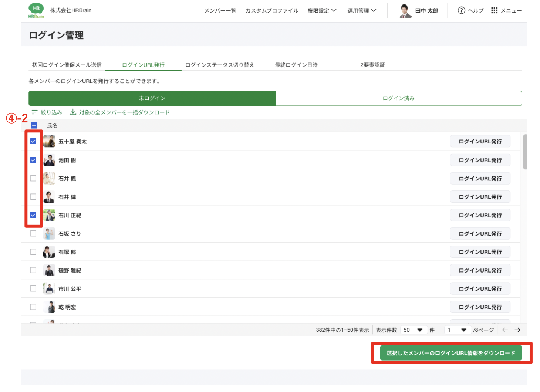Image resolution: width=540 pixels, height=392 pixels.
Task: Click bulk download icon for all members
Action: click(73, 112)
